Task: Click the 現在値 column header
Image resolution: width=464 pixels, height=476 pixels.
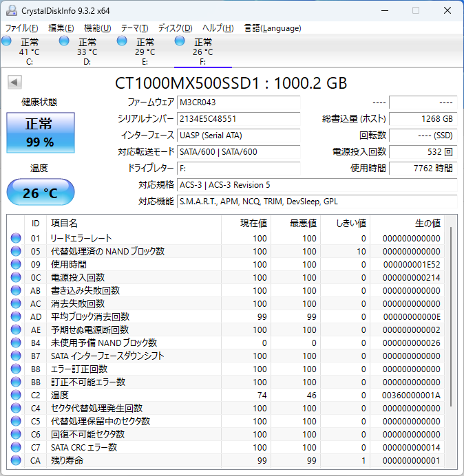Action: point(246,224)
